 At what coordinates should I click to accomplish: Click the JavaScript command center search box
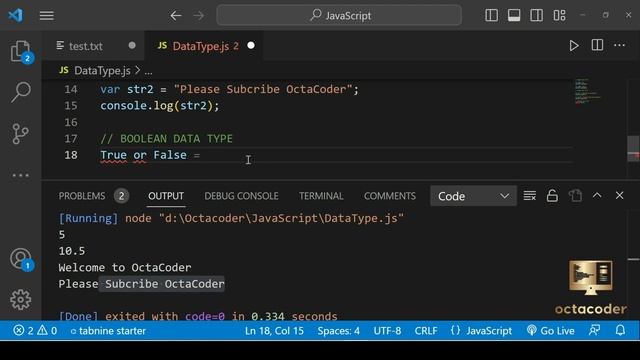[339, 16]
